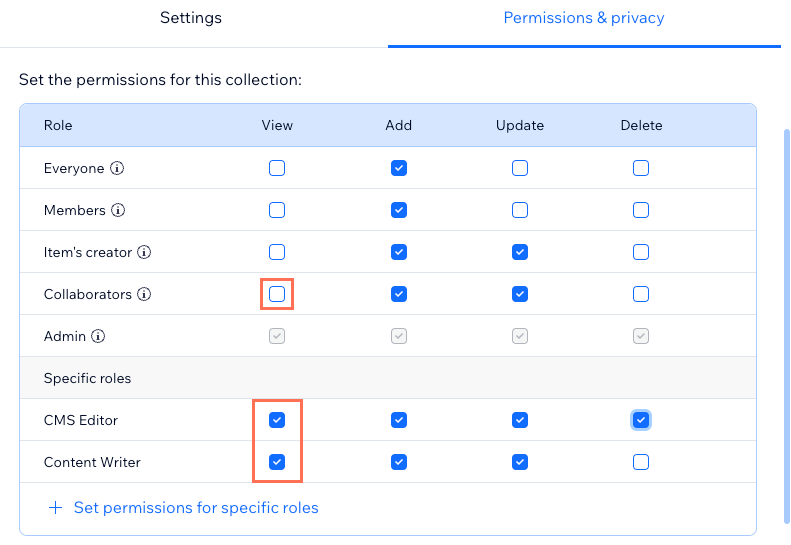Click Set permissions for specific roles link

pyautogui.click(x=196, y=508)
